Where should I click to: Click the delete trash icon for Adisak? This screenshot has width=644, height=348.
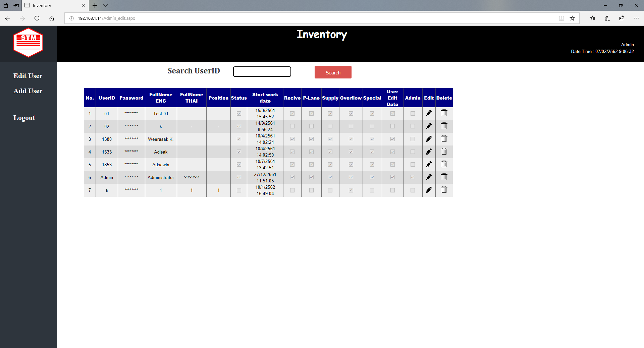444,152
